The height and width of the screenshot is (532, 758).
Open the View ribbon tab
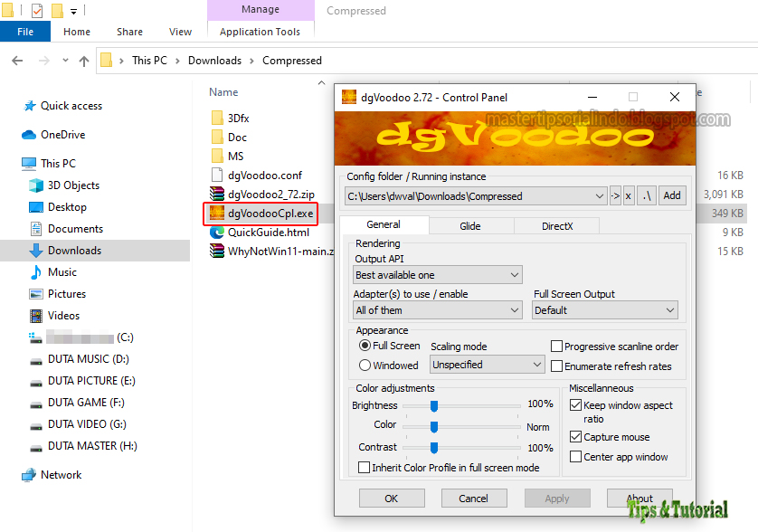pos(180,30)
